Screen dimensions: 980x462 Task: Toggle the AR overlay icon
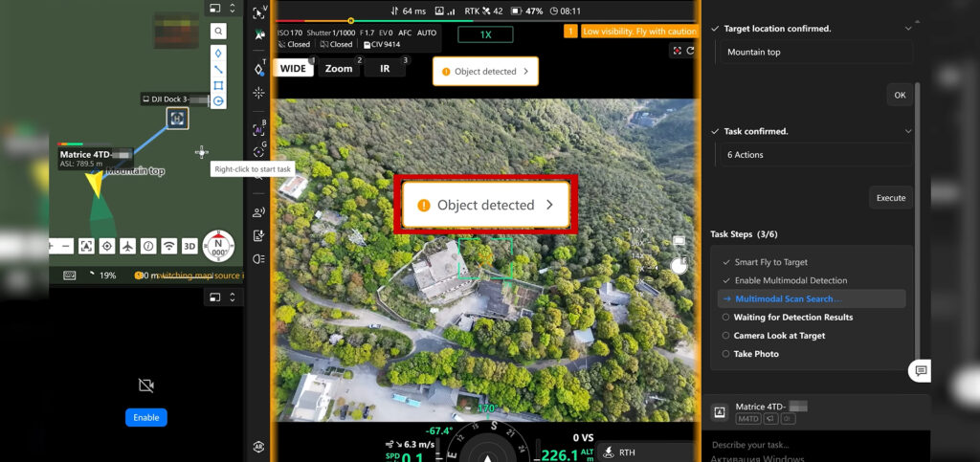(258, 447)
